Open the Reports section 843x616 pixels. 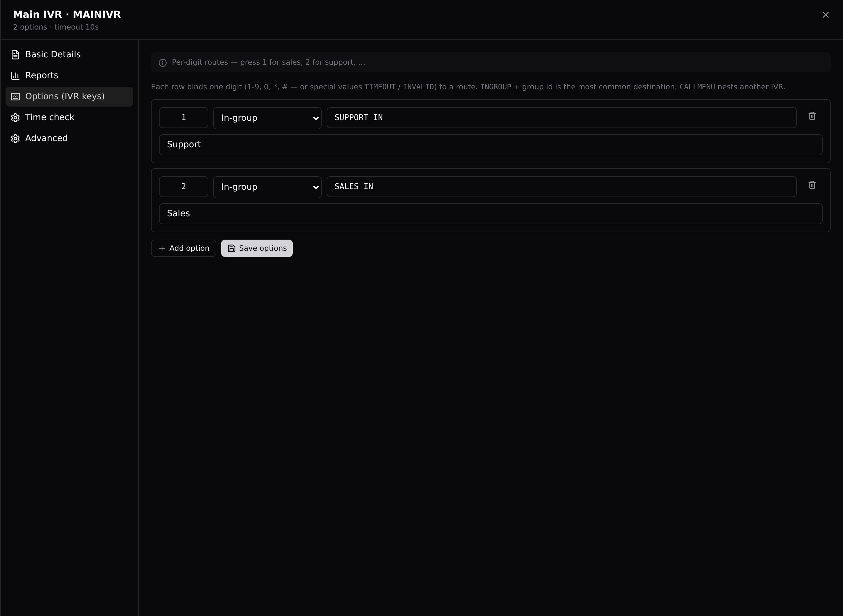(x=69, y=75)
